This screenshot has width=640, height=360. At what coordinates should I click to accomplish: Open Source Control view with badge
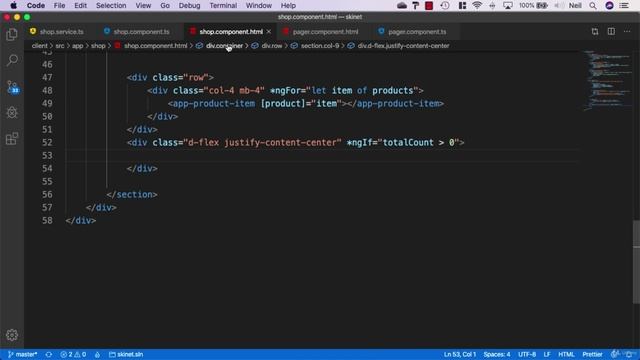(13, 87)
